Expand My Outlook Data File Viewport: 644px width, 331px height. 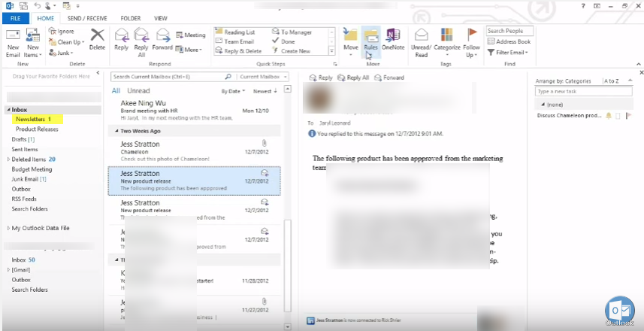point(8,228)
